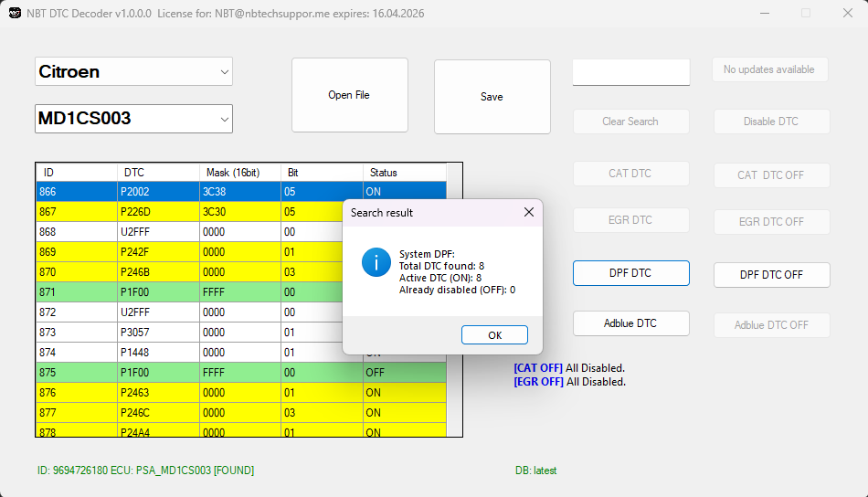
Task: Open the Citroen brand dropdown
Action: (133, 71)
